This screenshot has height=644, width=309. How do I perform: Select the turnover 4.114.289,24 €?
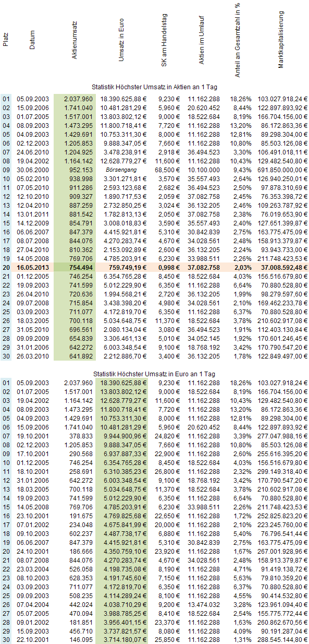pos(125,597)
